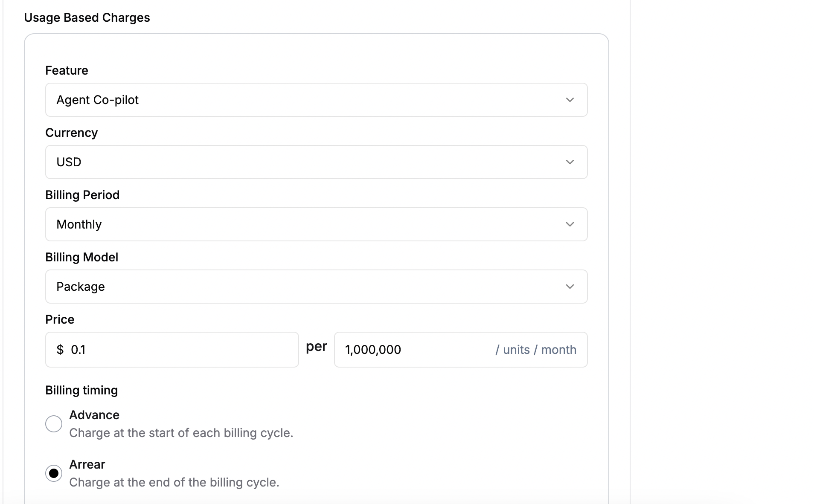Click the Billing timing section label
Viewport: 814px width, 504px height.
tap(81, 390)
